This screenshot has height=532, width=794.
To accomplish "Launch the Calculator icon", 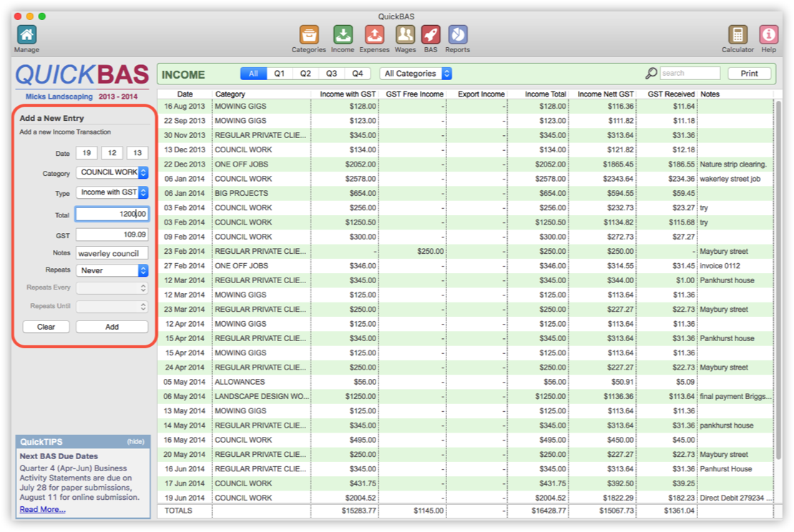I will 737,34.
